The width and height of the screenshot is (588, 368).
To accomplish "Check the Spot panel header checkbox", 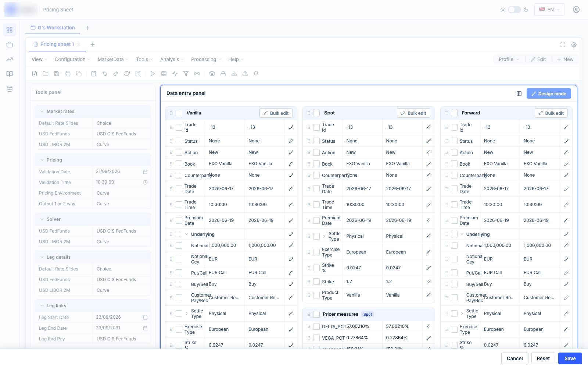I will point(316,113).
